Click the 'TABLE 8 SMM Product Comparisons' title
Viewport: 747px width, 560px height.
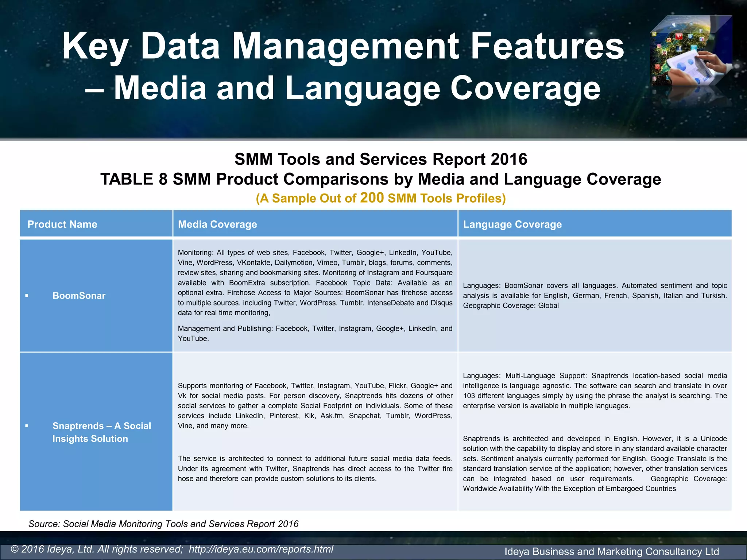pos(381,179)
